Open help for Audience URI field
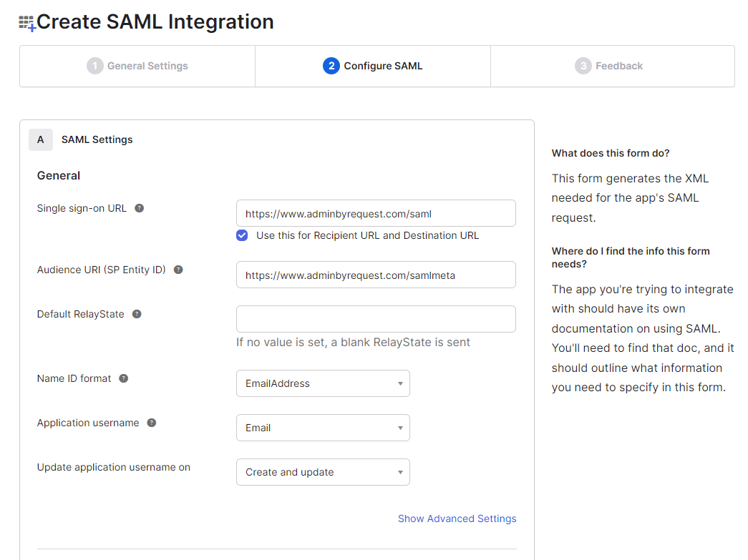The image size is (748, 560). tap(178, 270)
